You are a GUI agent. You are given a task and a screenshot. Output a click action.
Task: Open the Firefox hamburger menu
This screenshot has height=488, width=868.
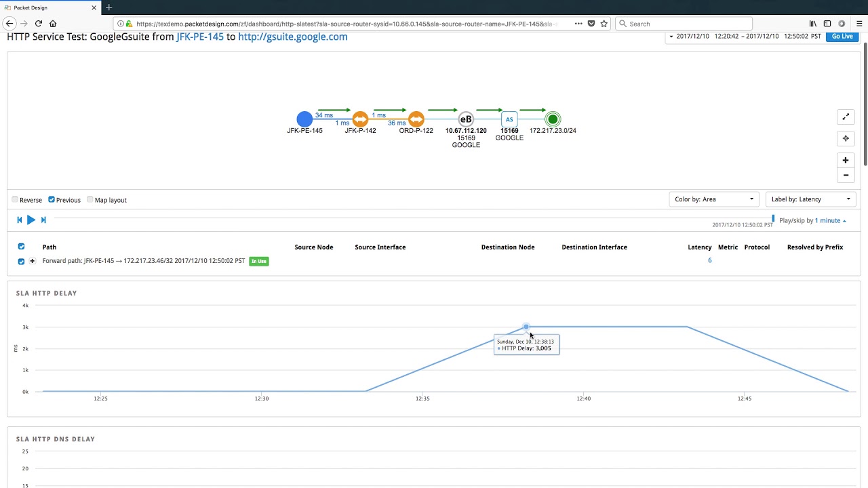(x=859, y=24)
